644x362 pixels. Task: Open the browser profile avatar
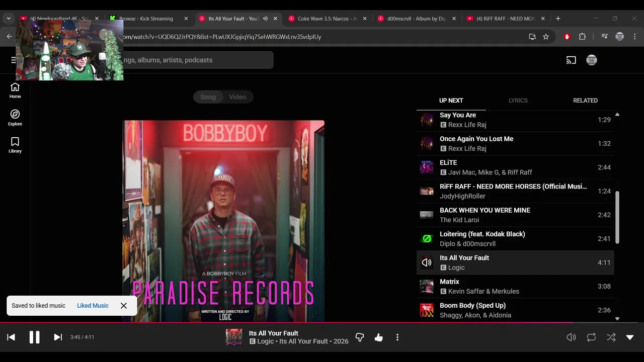coord(620,37)
